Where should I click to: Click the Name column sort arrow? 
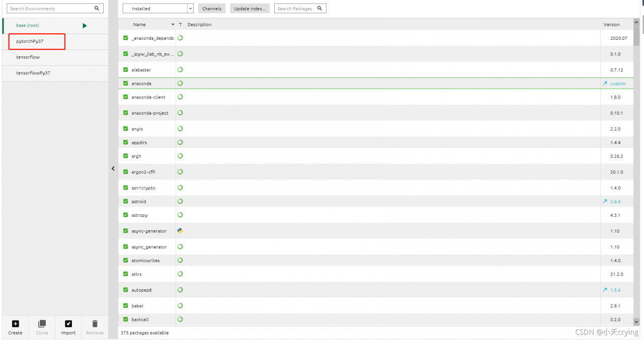(173, 24)
